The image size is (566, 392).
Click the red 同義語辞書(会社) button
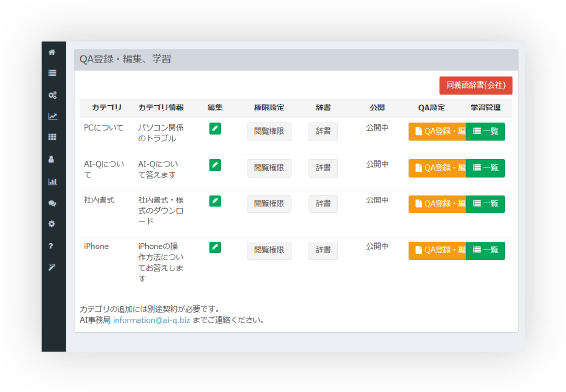(x=476, y=85)
